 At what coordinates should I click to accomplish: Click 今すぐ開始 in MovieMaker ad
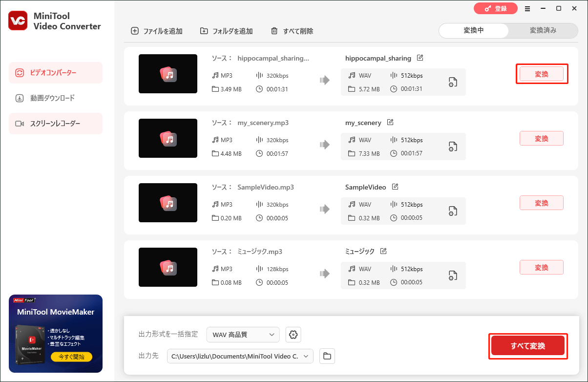(x=71, y=357)
